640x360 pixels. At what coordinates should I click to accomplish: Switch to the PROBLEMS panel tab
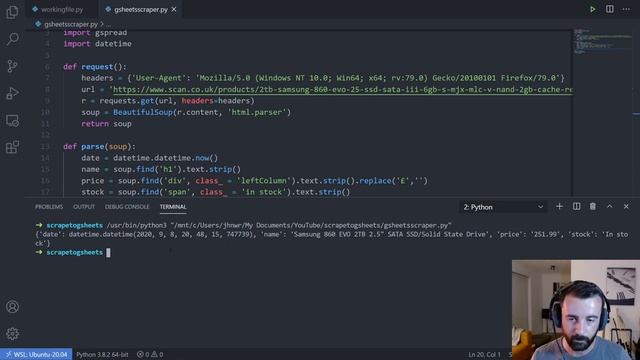click(49, 207)
